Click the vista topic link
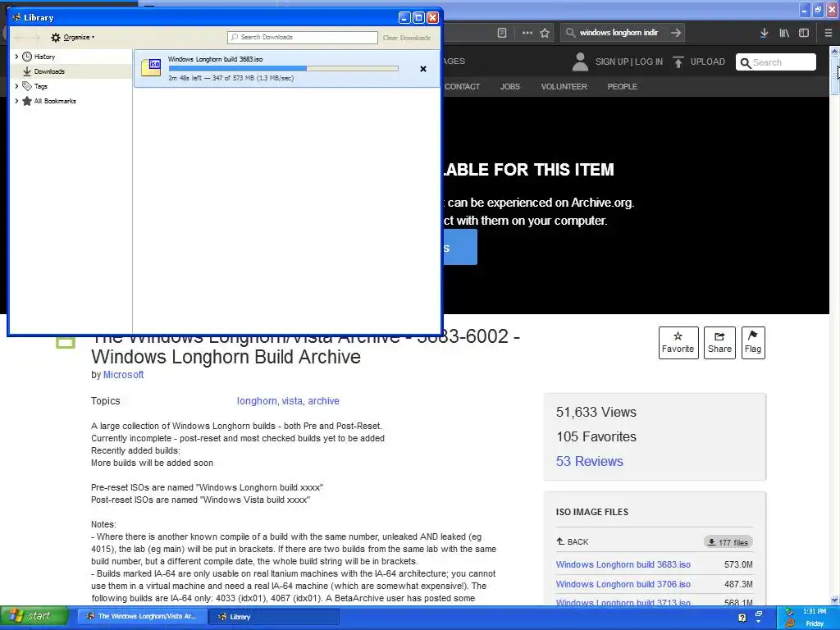This screenshot has height=630, width=840. click(x=292, y=400)
